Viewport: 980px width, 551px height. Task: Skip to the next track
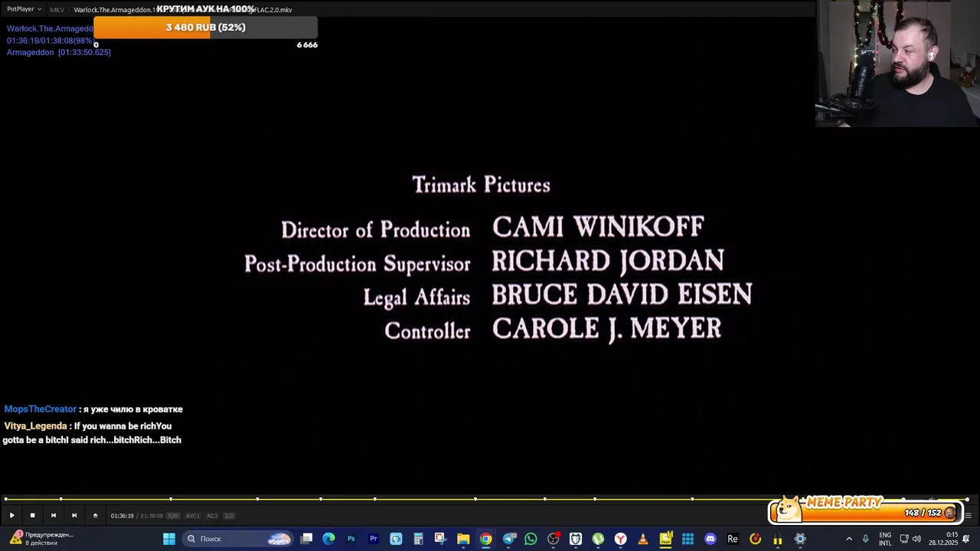pyautogui.click(x=74, y=516)
